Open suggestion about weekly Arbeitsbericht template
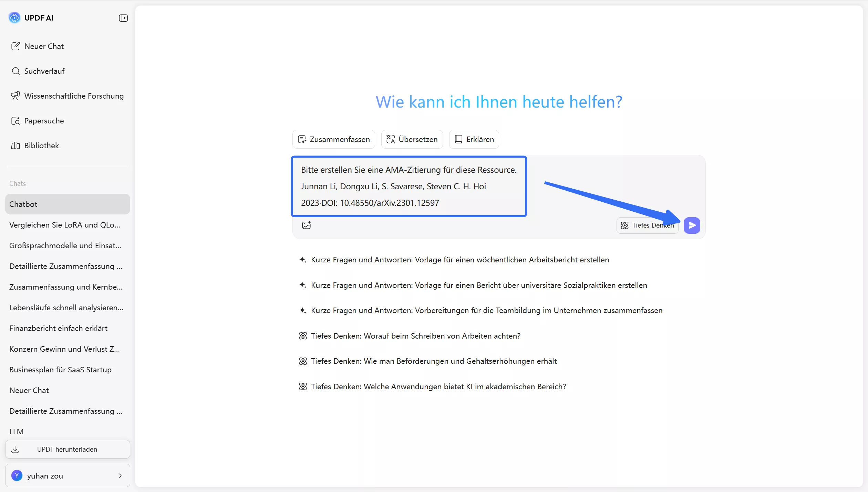 coord(459,260)
